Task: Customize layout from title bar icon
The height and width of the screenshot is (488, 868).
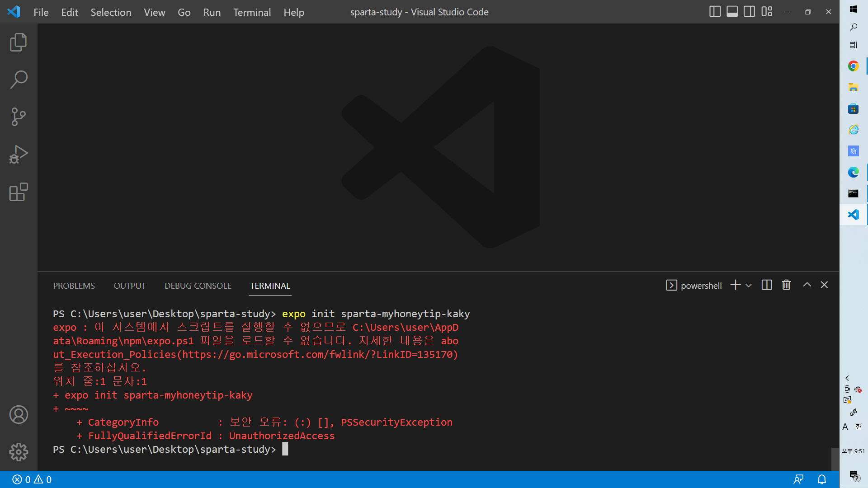Action: (x=767, y=12)
